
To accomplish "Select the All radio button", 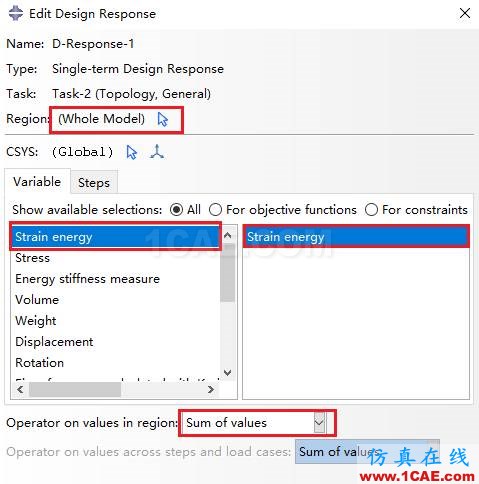I will point(176,210).
